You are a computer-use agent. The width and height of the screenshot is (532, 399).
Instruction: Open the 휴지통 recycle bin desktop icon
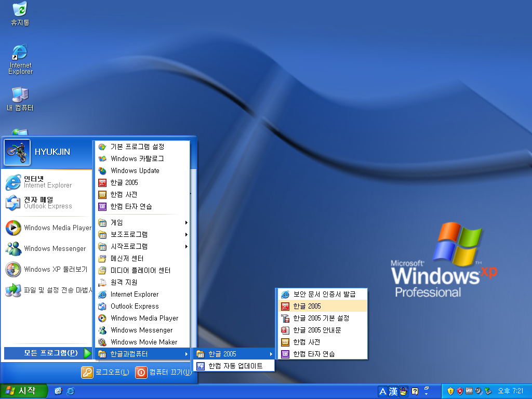(20, 14)
